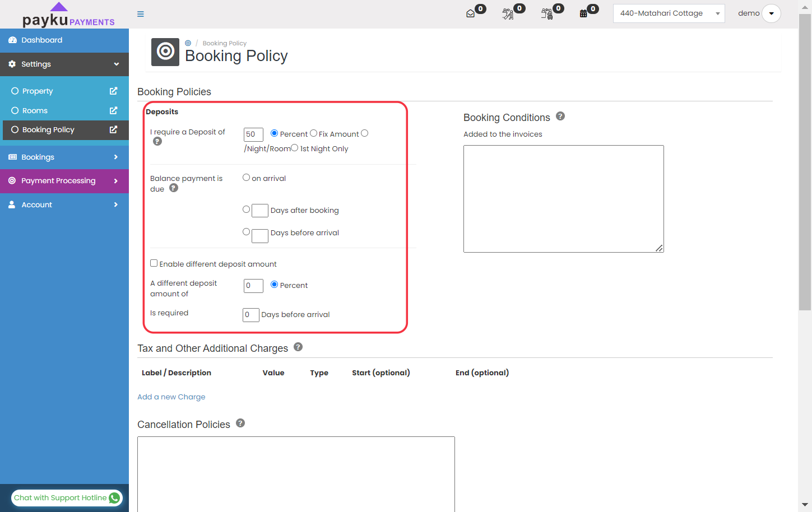Click the WhatsApp icon in support chat

(x=114, y=498)
